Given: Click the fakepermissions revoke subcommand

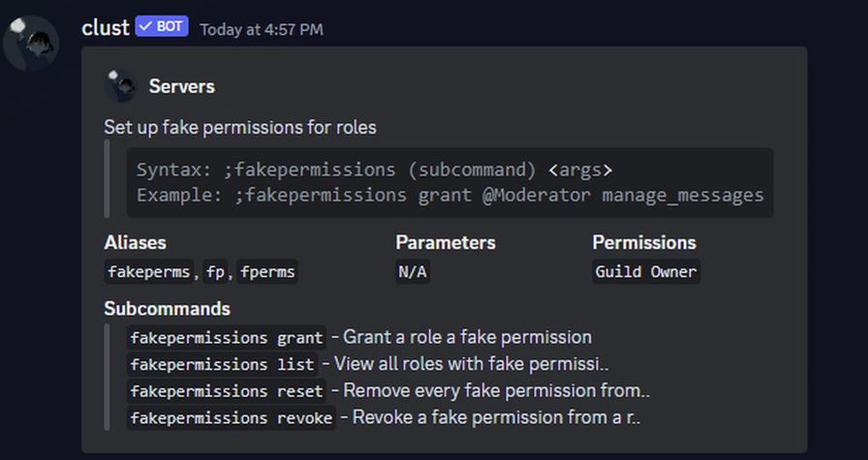Looking at the screenshot, I should point(231,417).
